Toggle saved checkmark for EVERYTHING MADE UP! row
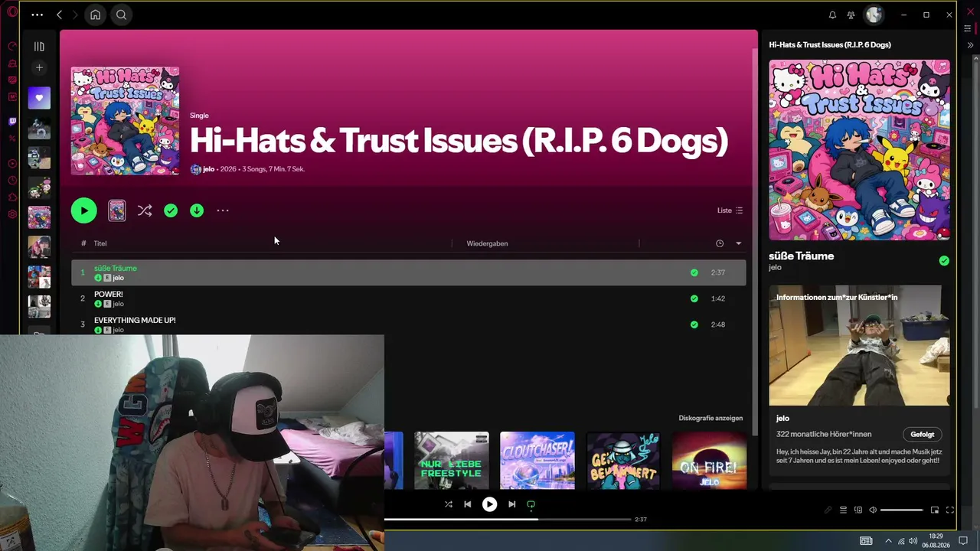The height and width of the screenshot is (551, 980). click(x=694, y=324)
